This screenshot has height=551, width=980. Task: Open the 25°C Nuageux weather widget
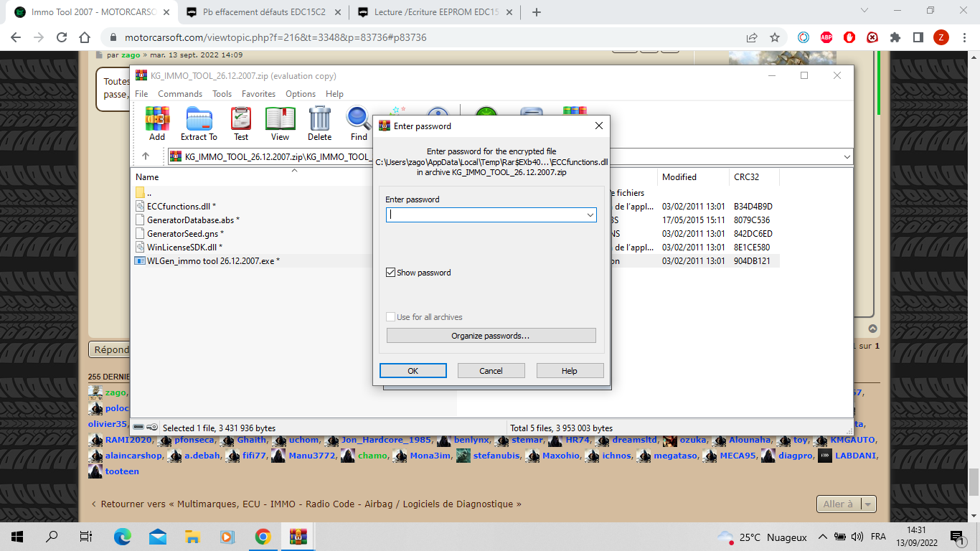tap(761, 537)
